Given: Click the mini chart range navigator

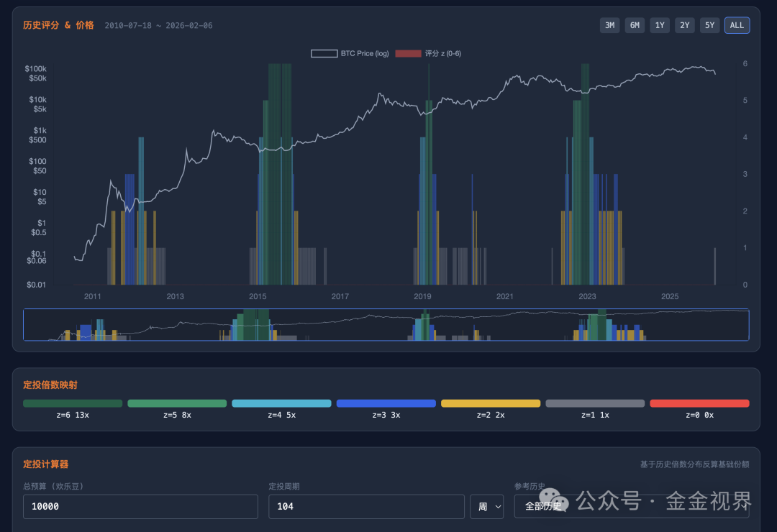Looking at the screenshot, I should click(386, 325).
